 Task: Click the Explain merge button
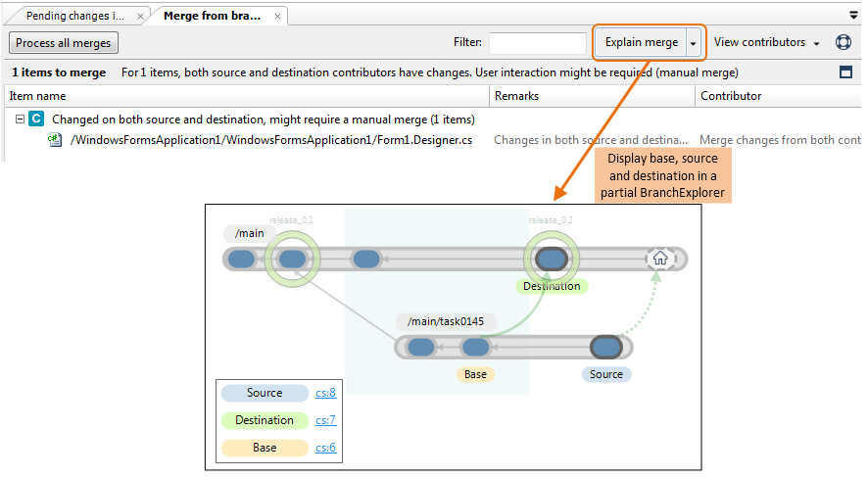[x=641, y=42]
